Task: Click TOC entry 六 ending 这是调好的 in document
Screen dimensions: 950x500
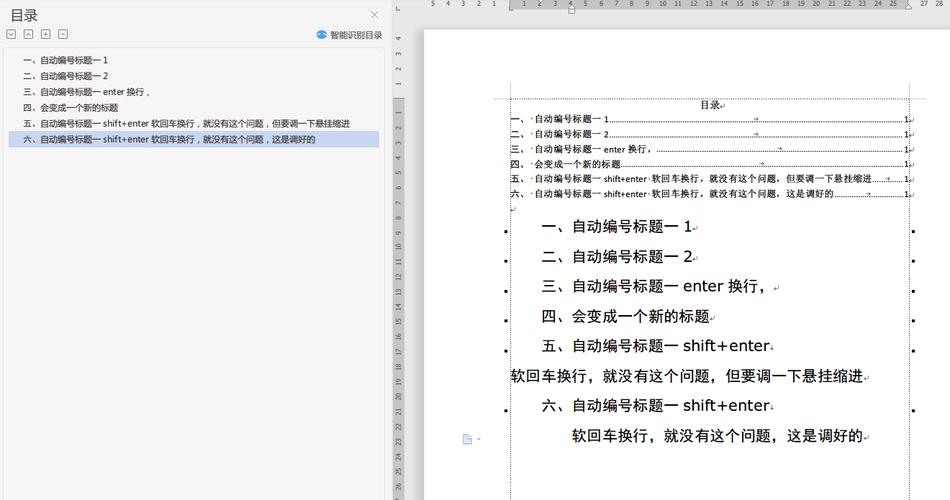Action: (x=711, y=194)
